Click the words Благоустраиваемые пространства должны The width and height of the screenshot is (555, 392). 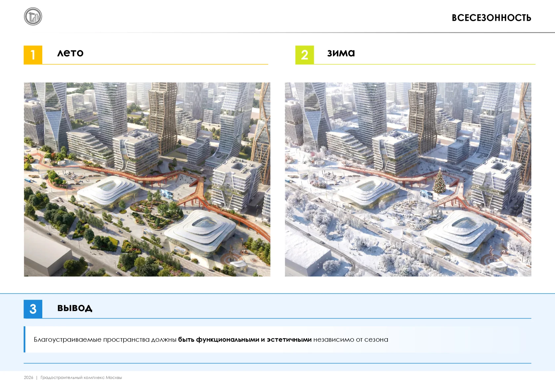coord(105,340)
